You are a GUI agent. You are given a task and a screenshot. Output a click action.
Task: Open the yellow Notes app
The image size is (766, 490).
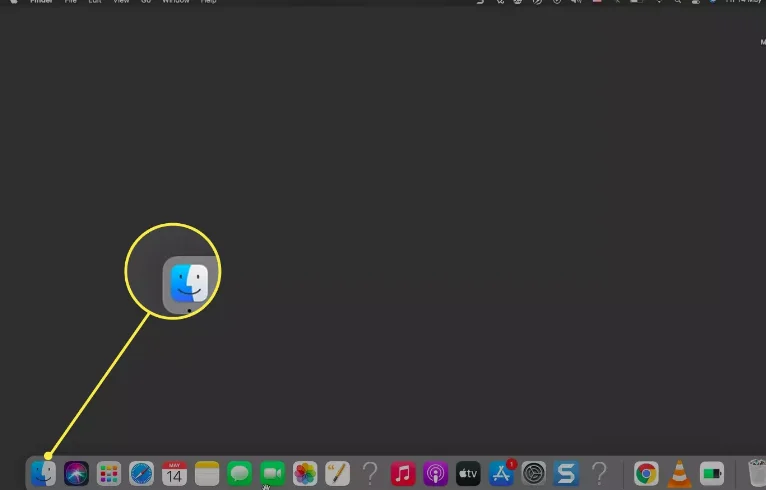(207, 473)
